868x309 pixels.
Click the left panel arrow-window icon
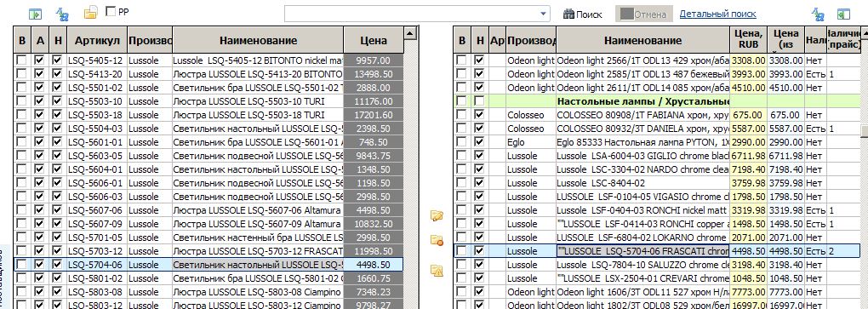[36, 14]
